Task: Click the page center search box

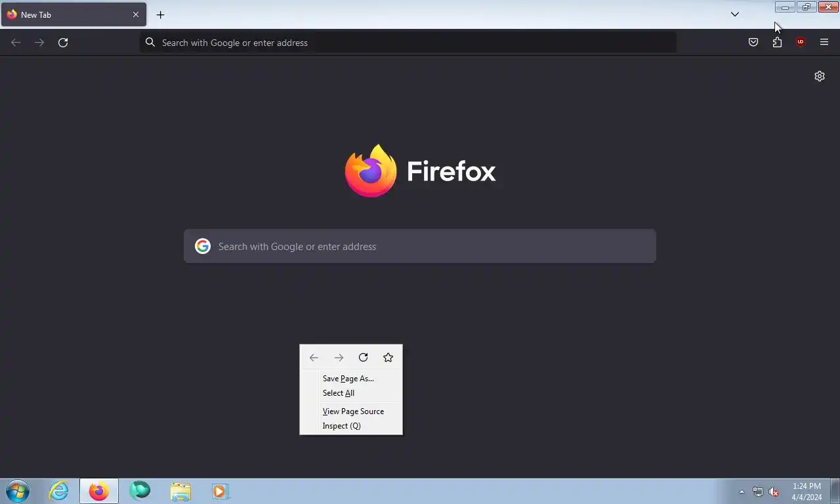Action: point(420,246)
